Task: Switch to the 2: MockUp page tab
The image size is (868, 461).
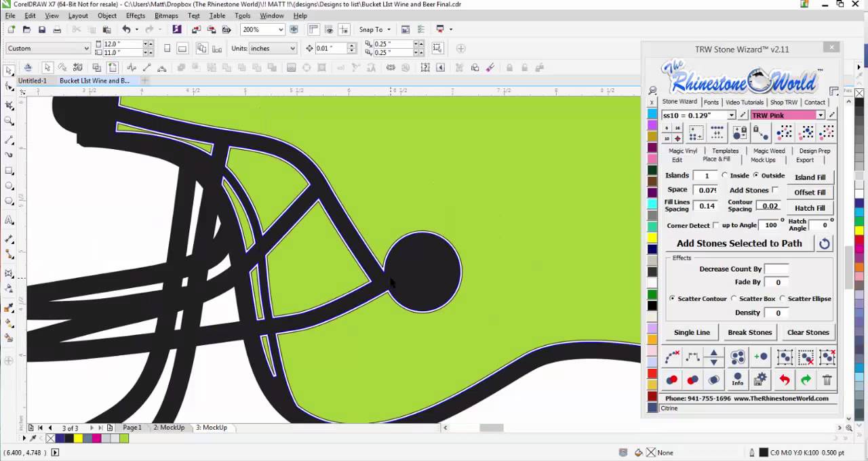Action: coord(168,427)
